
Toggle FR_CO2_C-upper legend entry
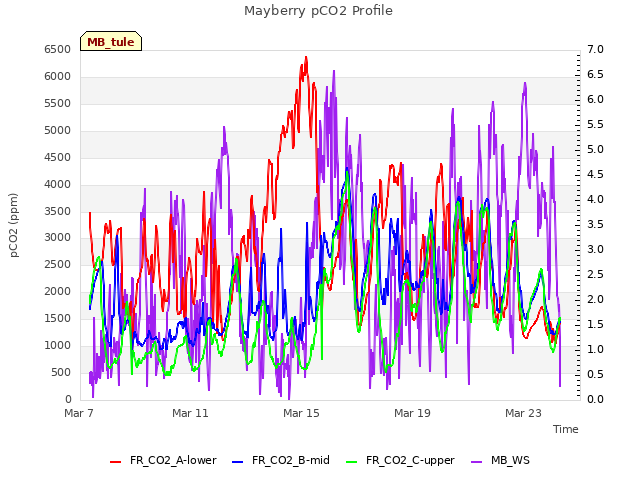(x=400, y=460)
